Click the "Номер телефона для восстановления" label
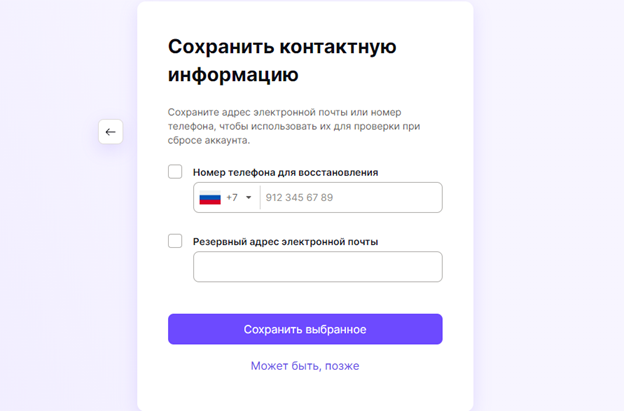 click(285, 173)
